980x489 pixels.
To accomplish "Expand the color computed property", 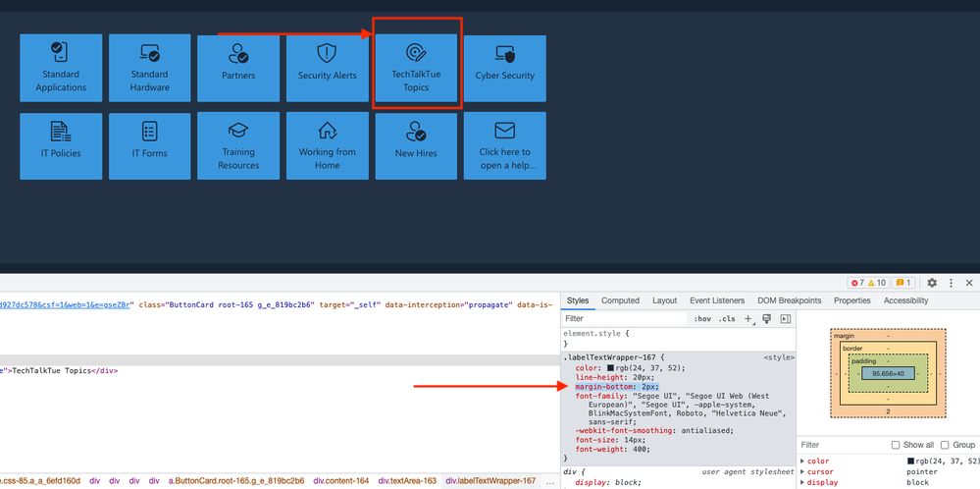I will [802, 461].
